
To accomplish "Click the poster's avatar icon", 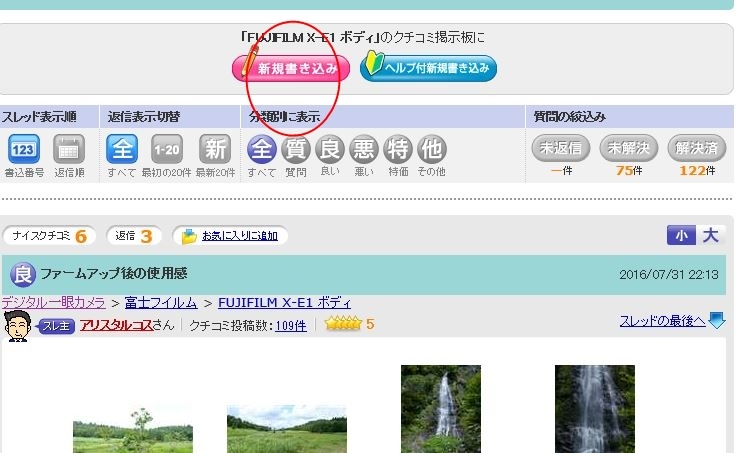I will (x=17, y=326).
